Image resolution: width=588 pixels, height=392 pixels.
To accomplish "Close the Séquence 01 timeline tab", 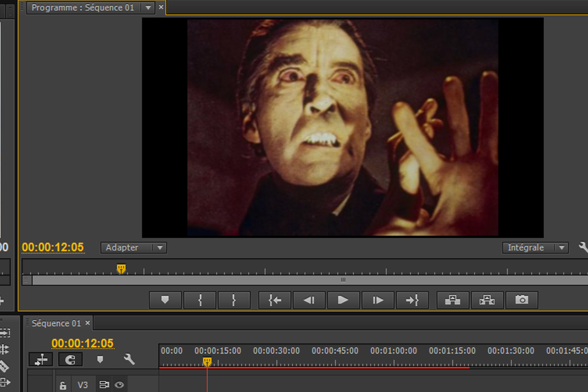I will (88, 323).
